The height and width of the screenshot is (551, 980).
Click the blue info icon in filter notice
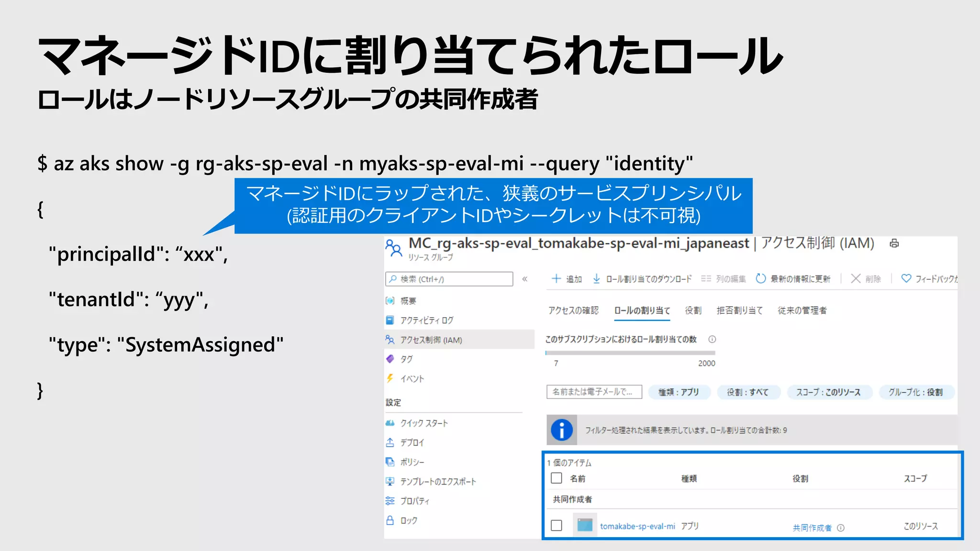point(562,430)
